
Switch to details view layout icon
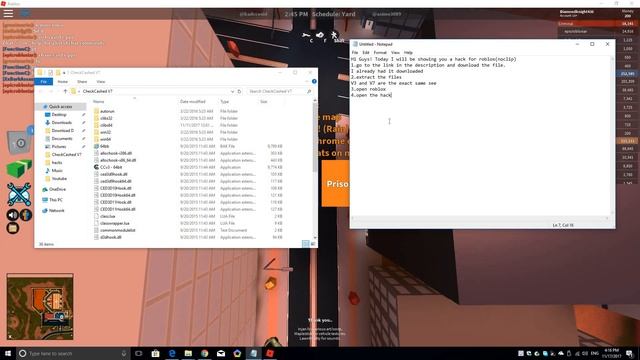click(x=306, y=244)
